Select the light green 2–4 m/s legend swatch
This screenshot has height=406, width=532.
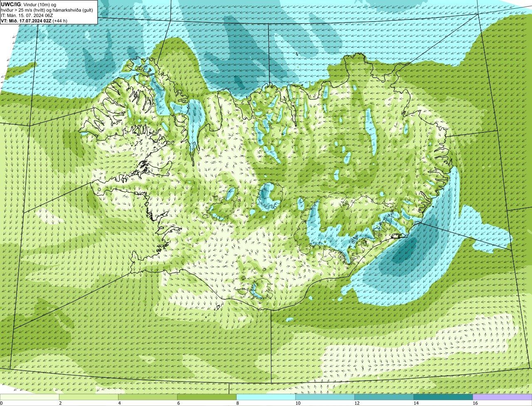pos(89,397)
